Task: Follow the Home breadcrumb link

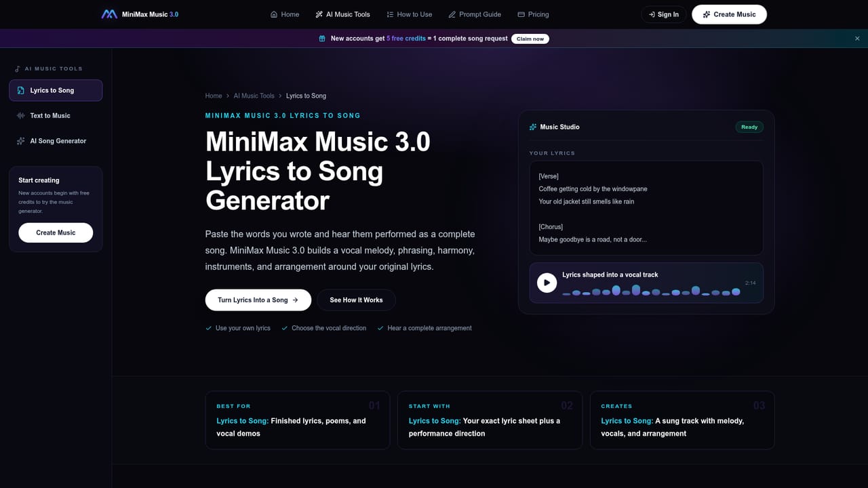Action: [x=214, y=96]
